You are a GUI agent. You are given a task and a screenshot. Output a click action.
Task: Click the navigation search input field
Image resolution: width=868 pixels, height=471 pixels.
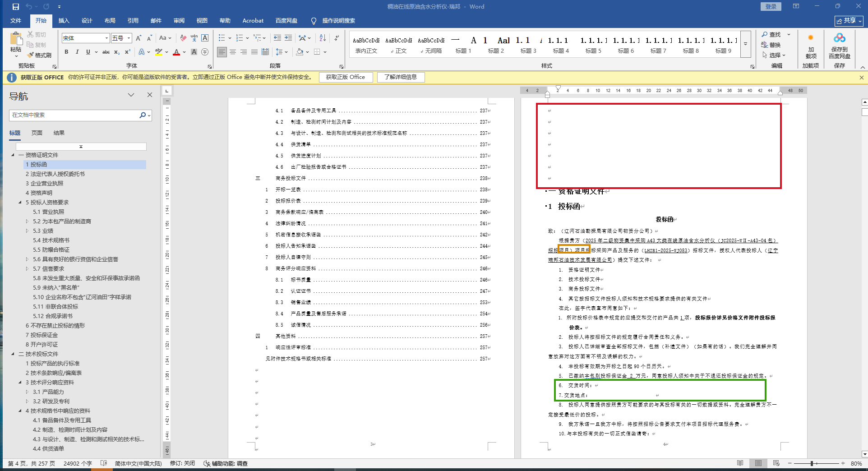coord(74,115)
